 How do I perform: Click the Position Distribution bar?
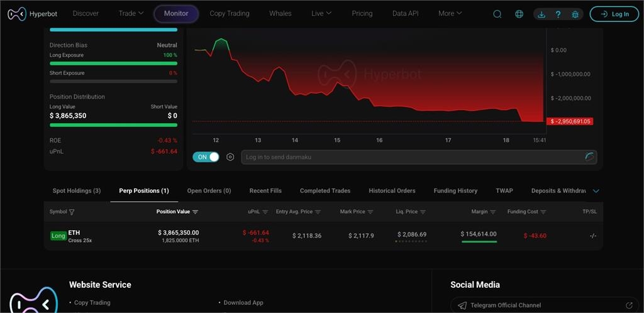coord(113,125)
